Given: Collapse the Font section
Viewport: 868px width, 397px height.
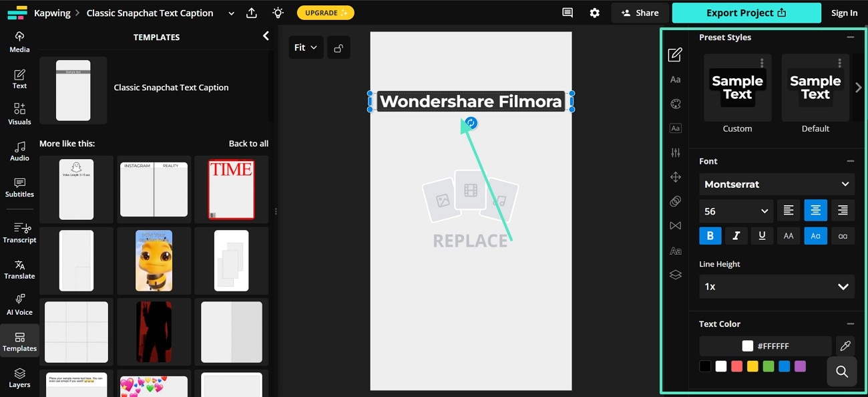Looking at the screenshot, I should pyautogui.click(x=850, y=161).
